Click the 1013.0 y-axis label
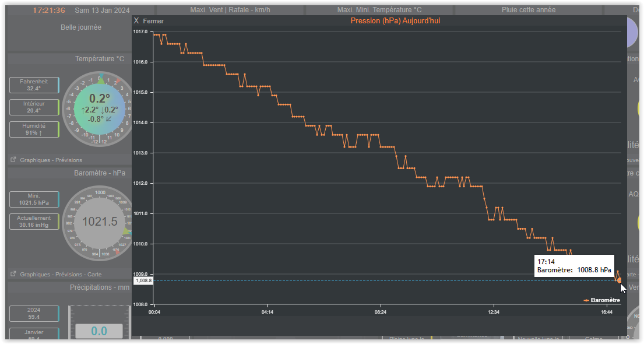 click(x=140, y=153)
